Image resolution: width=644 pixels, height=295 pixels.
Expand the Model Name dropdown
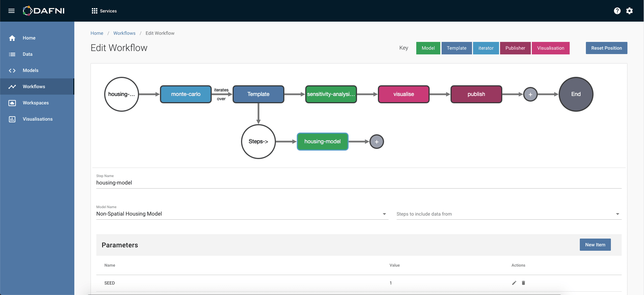(x=384, y=214)
